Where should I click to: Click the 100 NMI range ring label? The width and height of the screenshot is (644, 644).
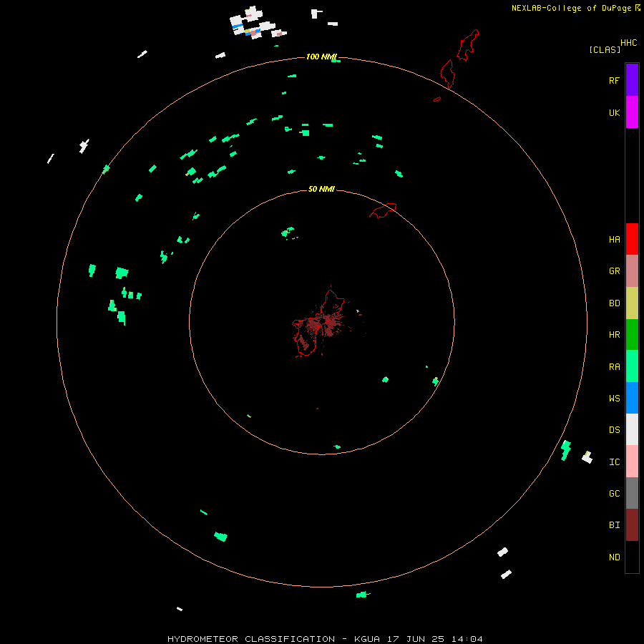[321, 57]
